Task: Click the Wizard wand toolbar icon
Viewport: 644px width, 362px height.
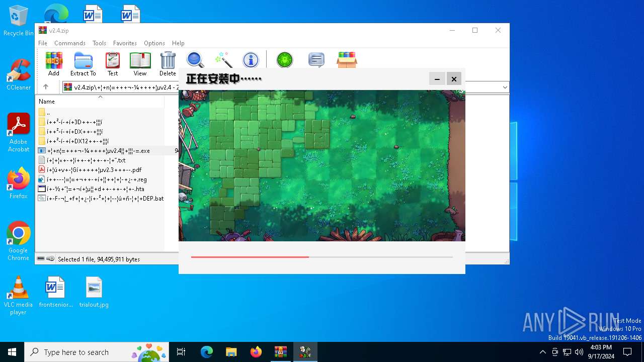Action: click(x=223, y=60)
